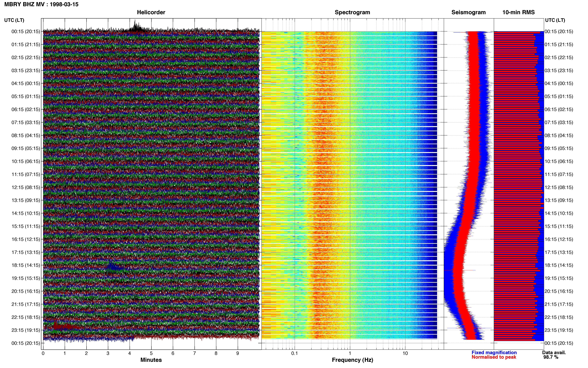Click the right '17:15 (13:15)' time label
This screenshot has width=588, height=368.
pos(559,252)
